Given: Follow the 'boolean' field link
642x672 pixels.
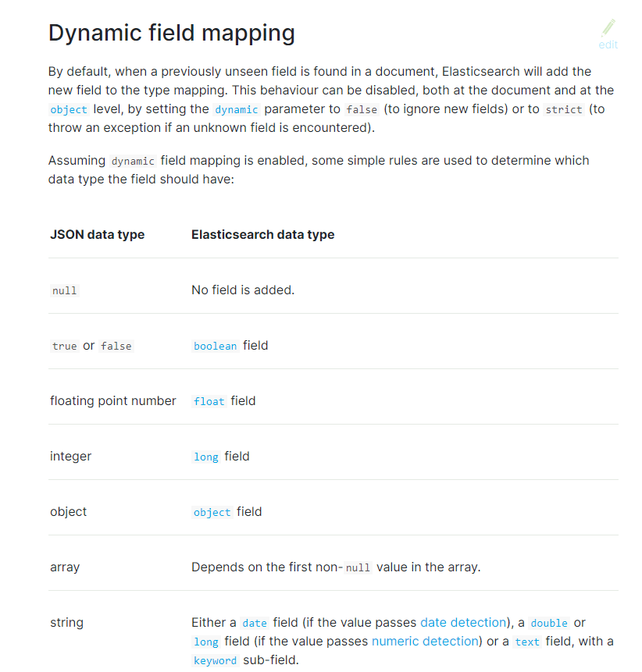Looking at the screenshot, I should 216,347.
